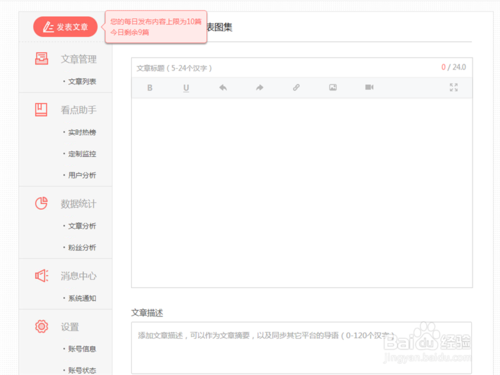This screenshot has height=375, width=500.
Task: Expand editor to fullscreen
Action: (454, 87)
